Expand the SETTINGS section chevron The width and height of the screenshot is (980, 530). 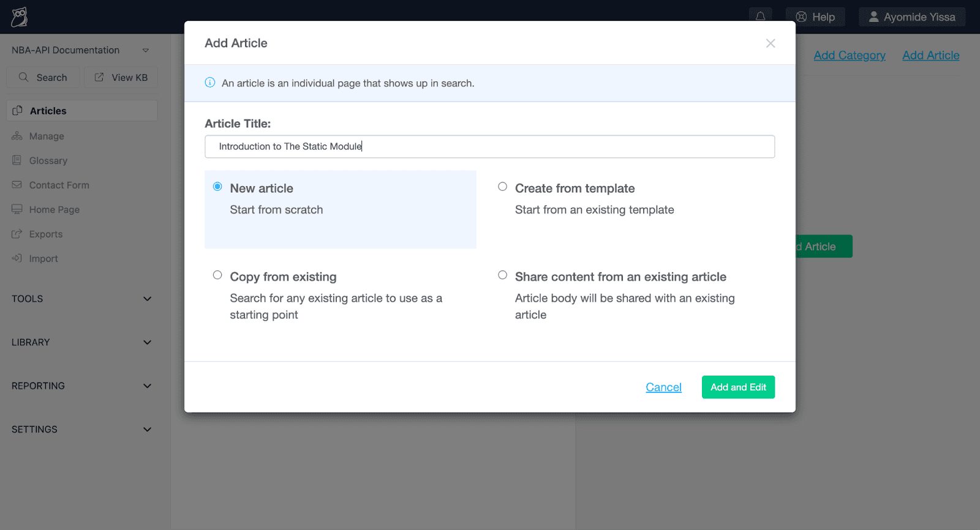(x=147, y=429)
